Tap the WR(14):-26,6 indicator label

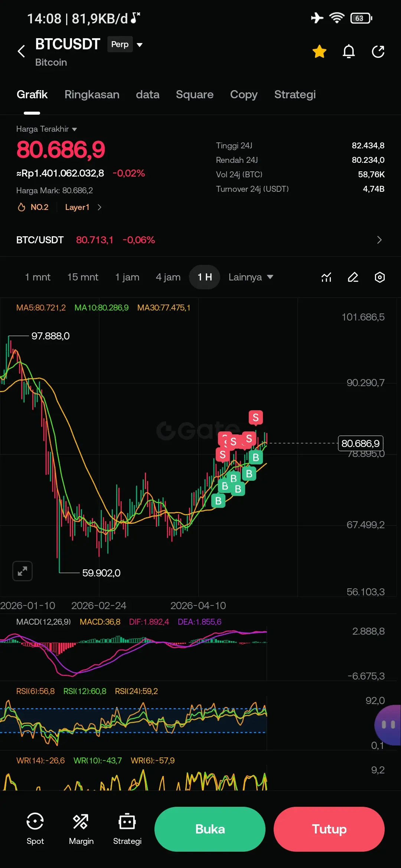tap(40, 760)
